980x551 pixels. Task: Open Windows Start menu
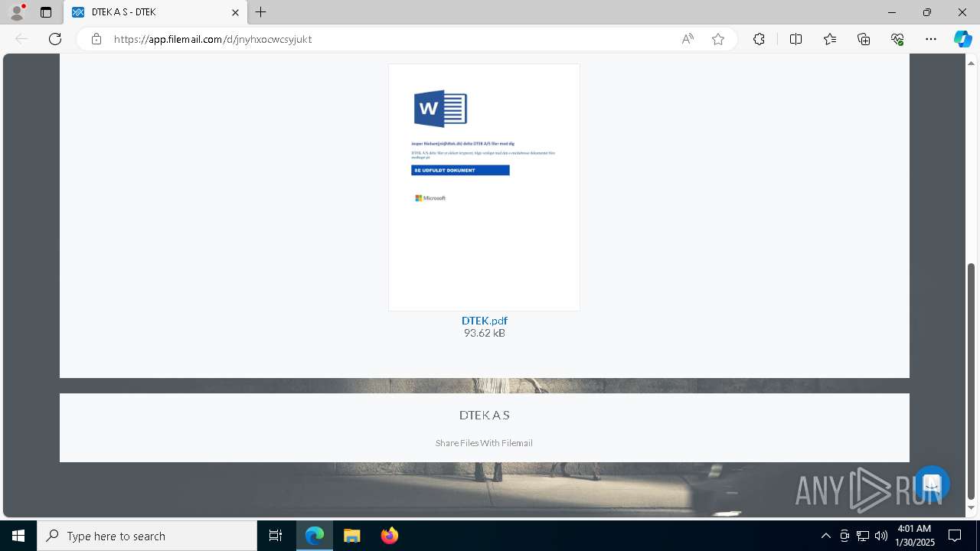click(18, 536)
